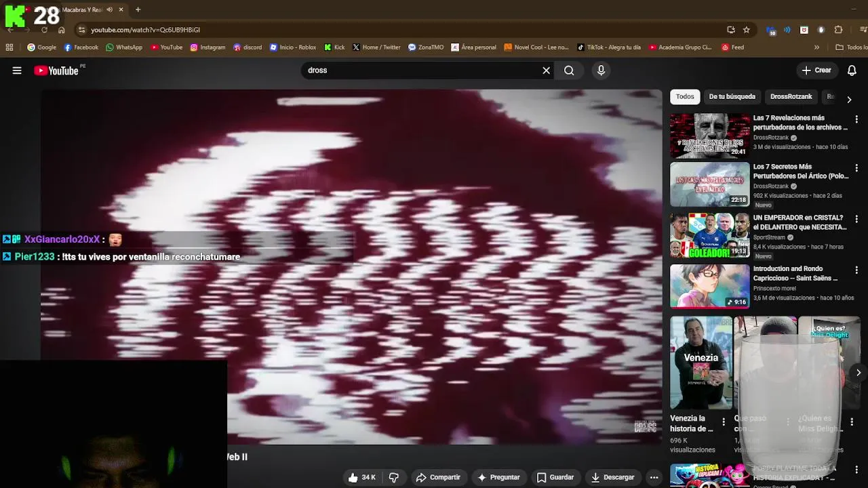This screenshot has height=488, width=868.
Task: Open discord bookmark
Action: 248,47
